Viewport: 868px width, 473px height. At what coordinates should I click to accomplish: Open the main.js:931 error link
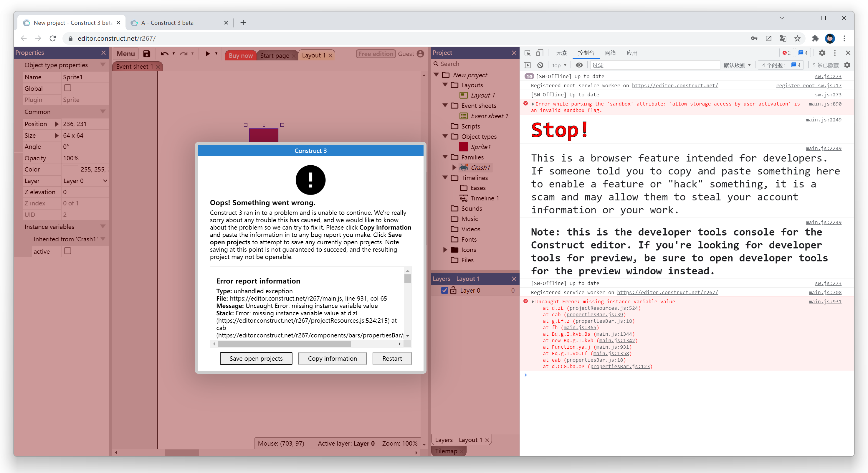(x=825, y=301)
